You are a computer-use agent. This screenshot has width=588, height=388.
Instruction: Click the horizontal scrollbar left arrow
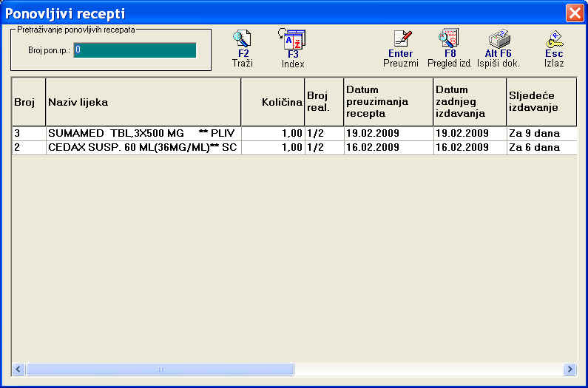coord(18,370)
